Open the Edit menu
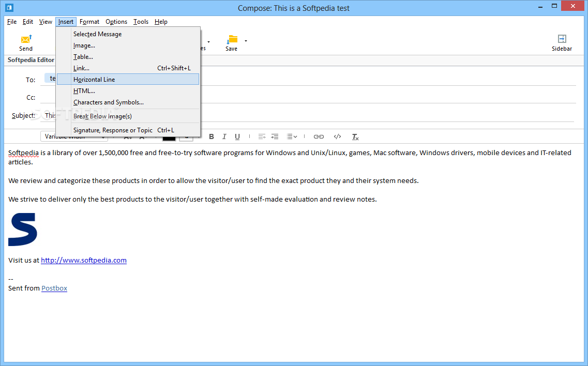 click(28, 22)
